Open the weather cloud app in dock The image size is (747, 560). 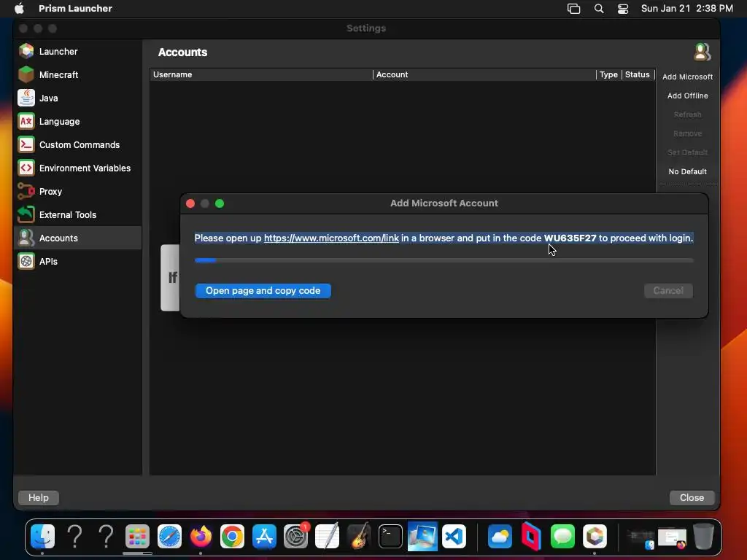coord(500,537)
